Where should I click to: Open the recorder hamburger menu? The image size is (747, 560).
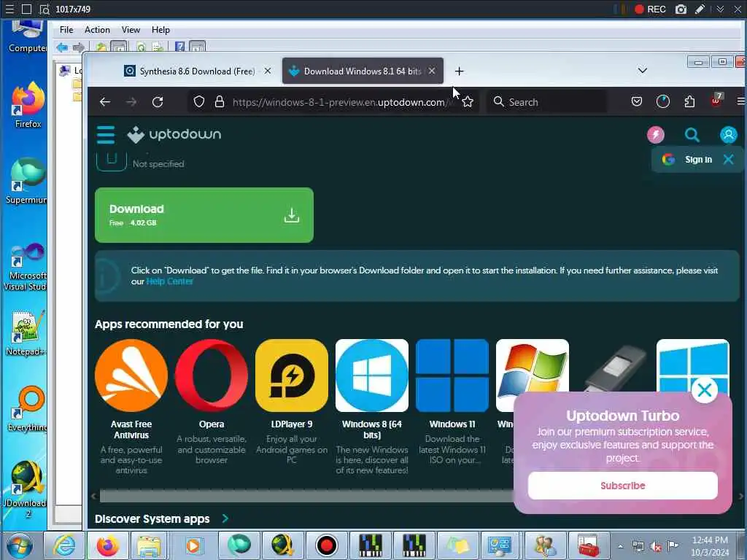pos(9,9)
